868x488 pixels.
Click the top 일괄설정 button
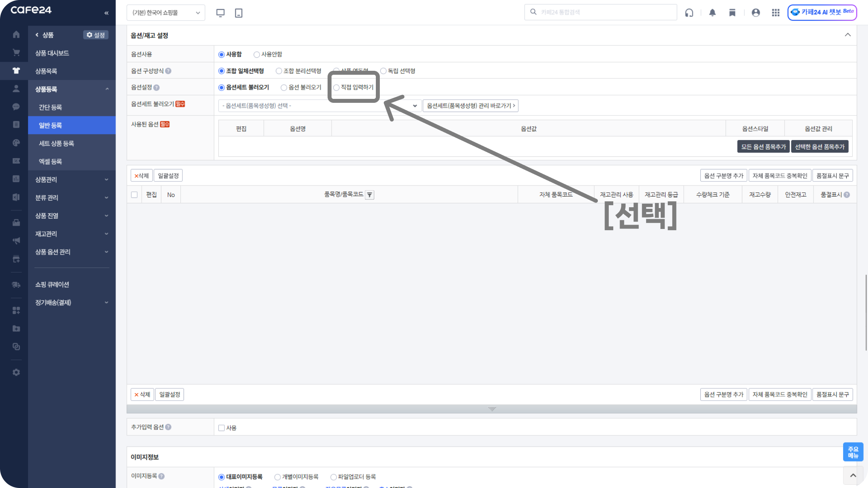click(x=168, y=176)
